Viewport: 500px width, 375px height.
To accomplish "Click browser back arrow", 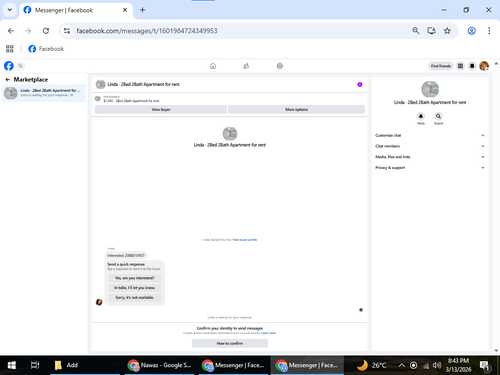I will click(x=11, y=31).
